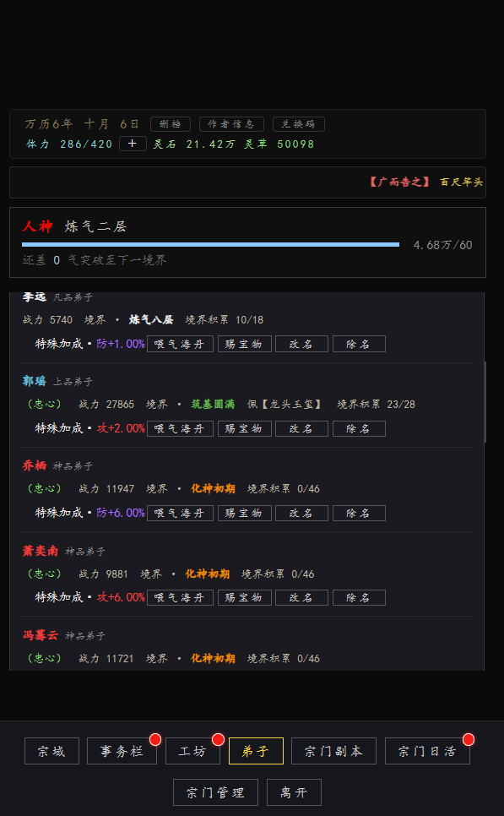The image size is (504, 816).
Task: Click 喂气海丹 for disciple 李远
Action: coord(180,344)
